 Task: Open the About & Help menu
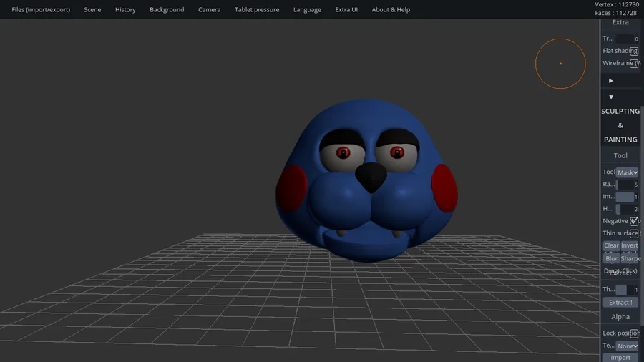click(x=391, y=9)
